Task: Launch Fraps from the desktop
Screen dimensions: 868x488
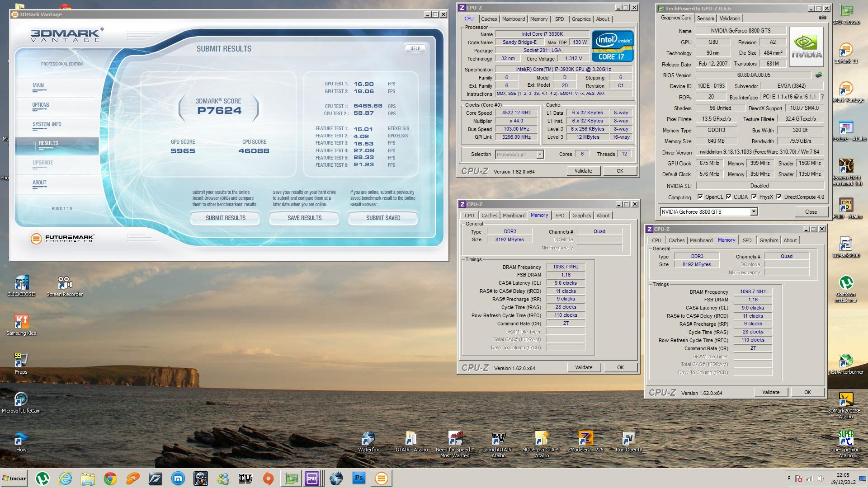Action: tap(21, 364)
